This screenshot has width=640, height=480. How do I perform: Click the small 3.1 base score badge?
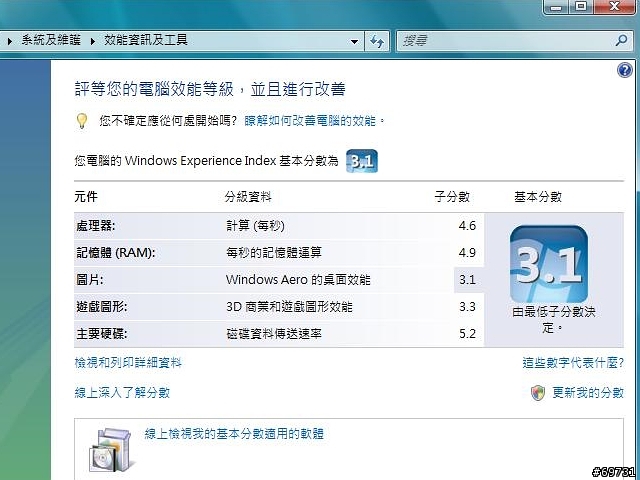click(x=362, y=161)
